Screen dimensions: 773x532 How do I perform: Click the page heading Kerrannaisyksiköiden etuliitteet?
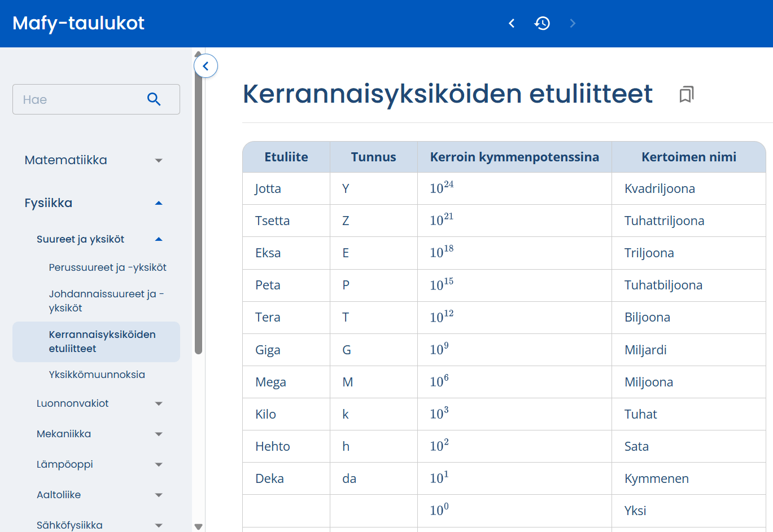[x=448, y=94]
